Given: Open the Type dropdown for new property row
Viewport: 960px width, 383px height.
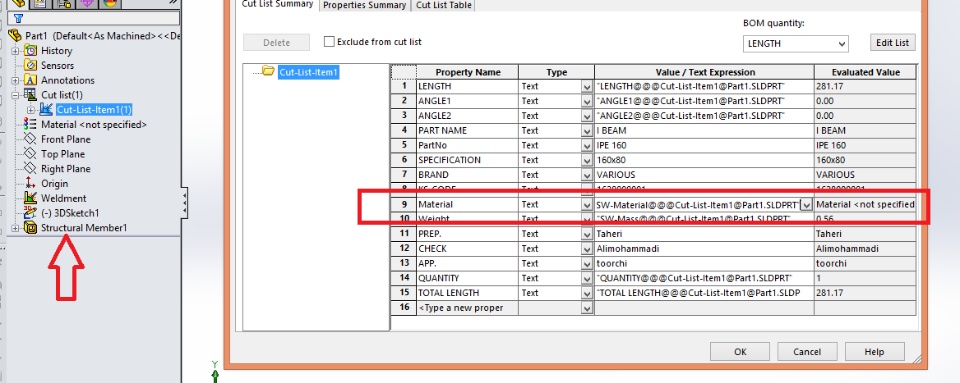Looking at the screenshot, I should (x=587, y=308).
